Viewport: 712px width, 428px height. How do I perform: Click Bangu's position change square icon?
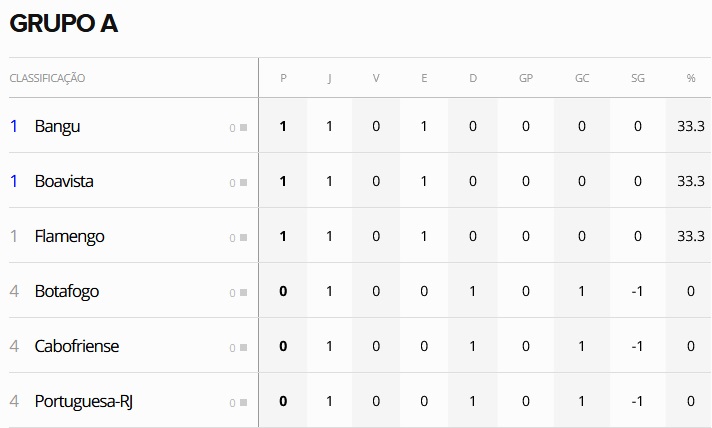coord(242,128)
